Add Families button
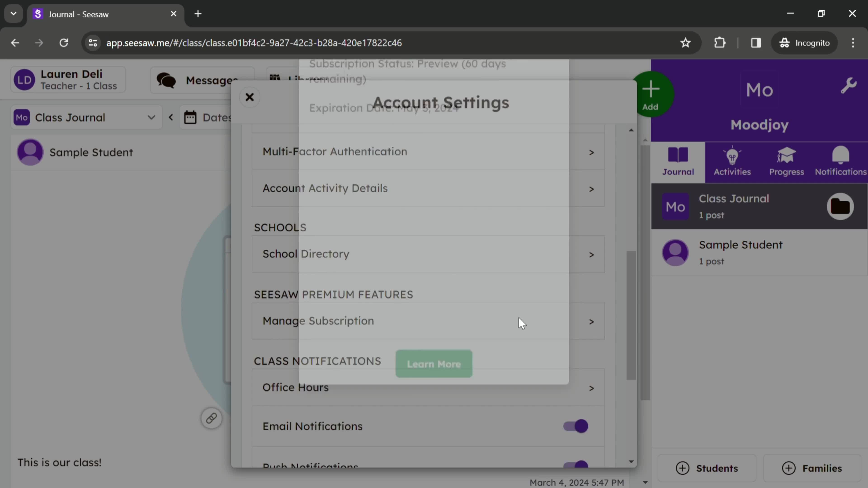Image resolution: width=868 pixels, height=488 pixels. pyautogui.click(x=812, y=468)
